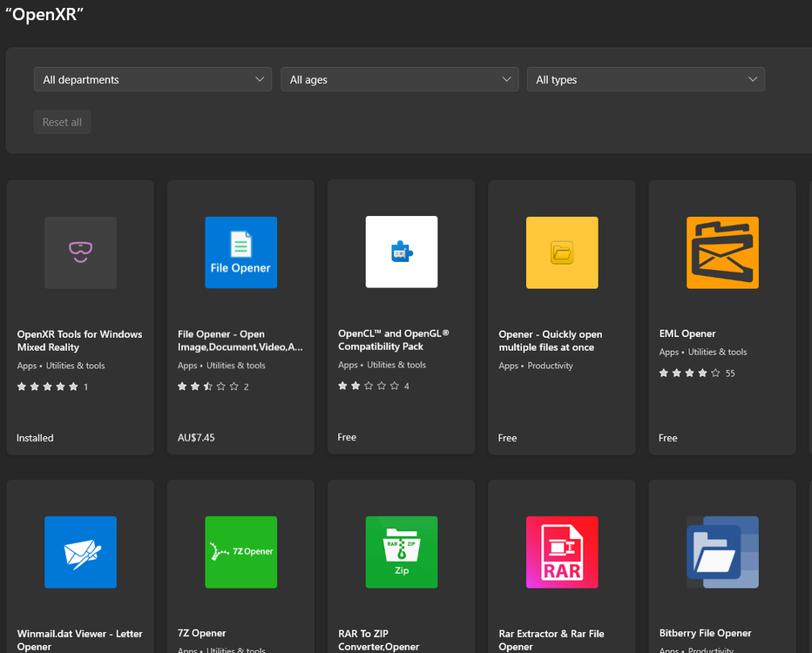The image size is (812, 653).
Task: Click the RAR To ZIP Converter icon
Action: point(401,552)
